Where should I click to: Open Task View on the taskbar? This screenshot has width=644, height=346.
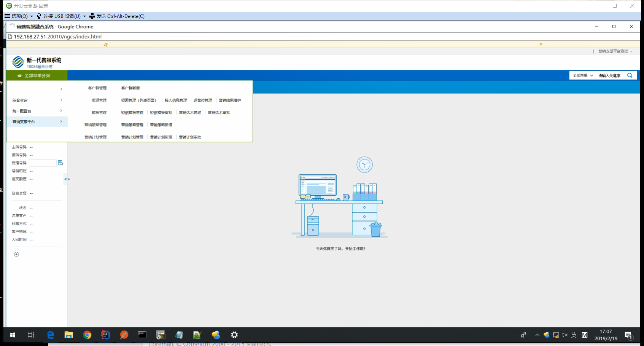tap(31, 335)
